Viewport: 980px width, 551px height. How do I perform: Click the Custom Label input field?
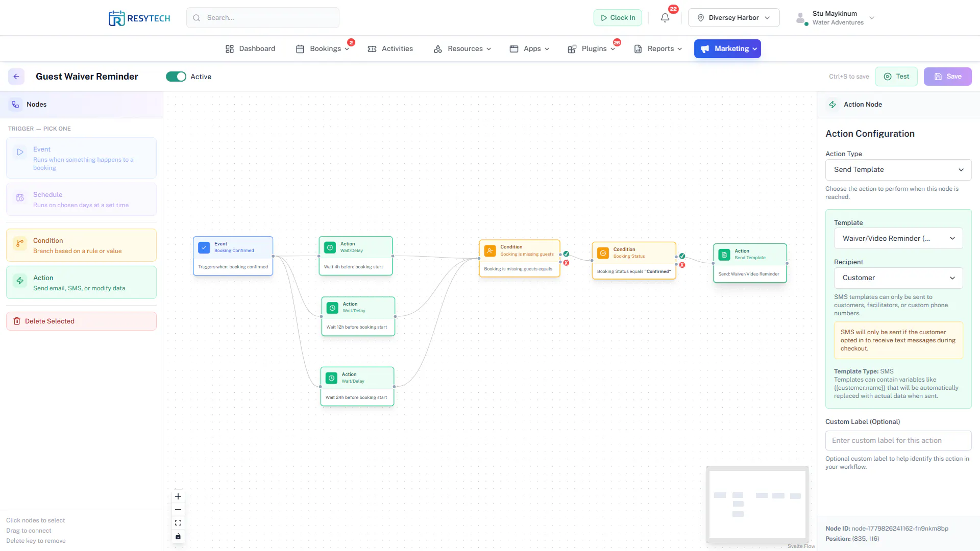[x=898, y=441]
